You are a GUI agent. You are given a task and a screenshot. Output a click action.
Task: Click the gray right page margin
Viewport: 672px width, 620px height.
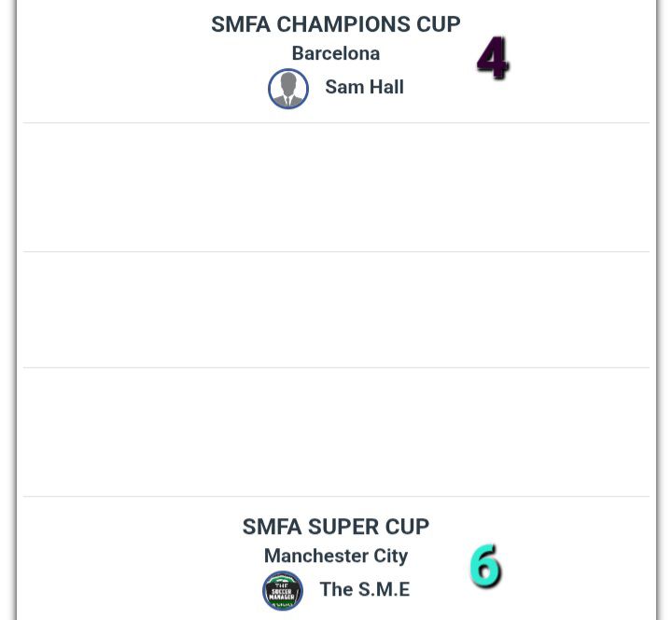[665, 310]
